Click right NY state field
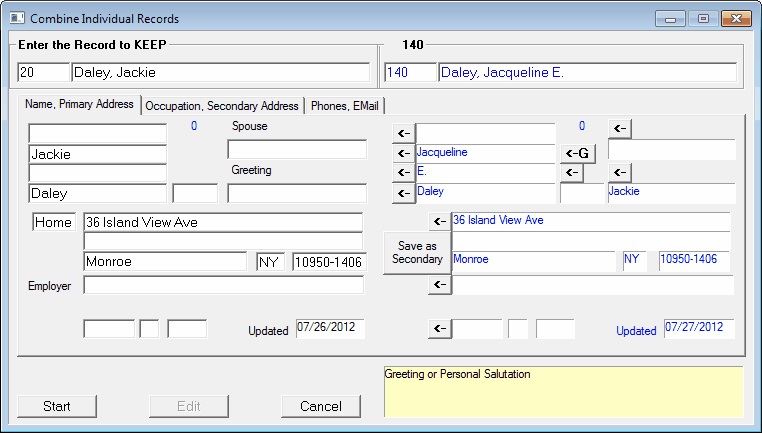This screenshot has height=433, width=762. [635, 261]
